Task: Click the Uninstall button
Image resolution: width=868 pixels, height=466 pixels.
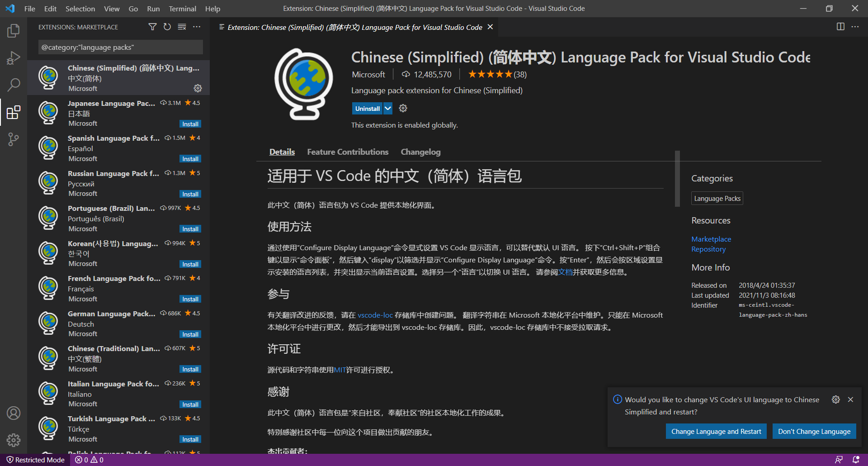Action: [368, 109]
